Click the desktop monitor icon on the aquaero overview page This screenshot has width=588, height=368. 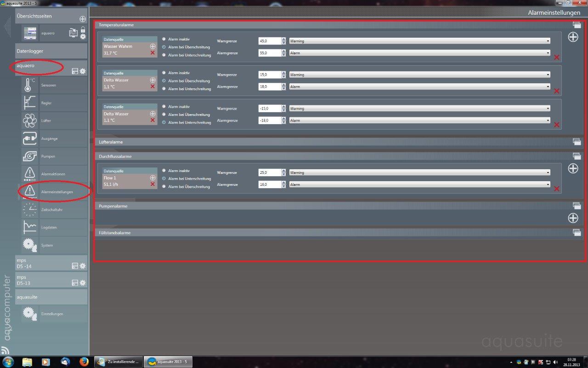(73, 33)
